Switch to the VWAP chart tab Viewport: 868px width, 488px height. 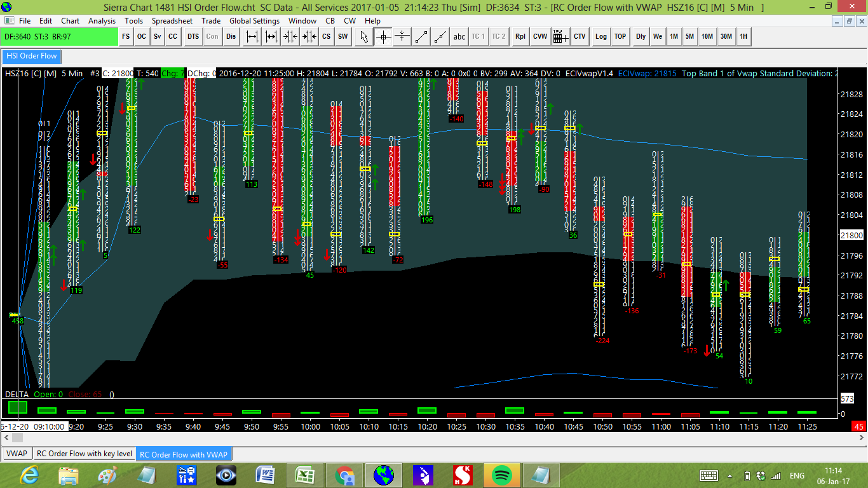click(17, 454)
